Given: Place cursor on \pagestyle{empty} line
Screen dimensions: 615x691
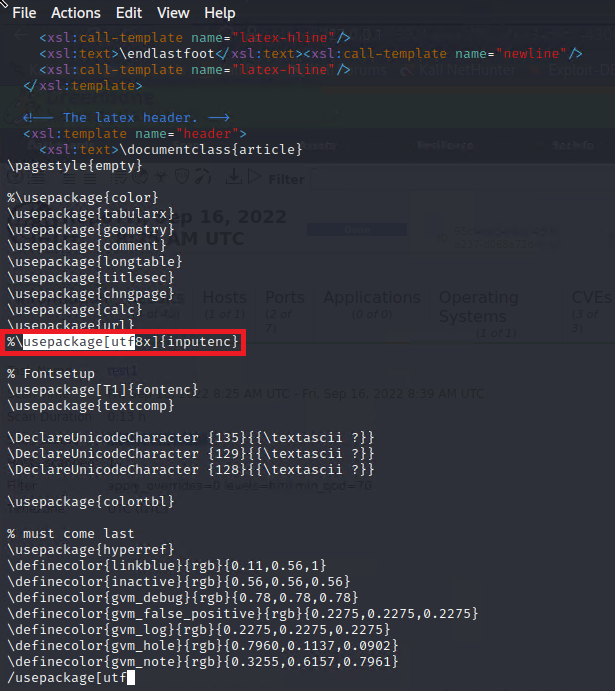Looking at the screenshot, I should [74, 165].
